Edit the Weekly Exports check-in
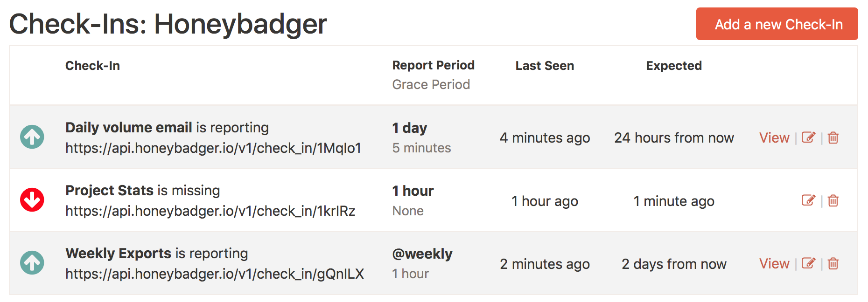This screenshot has height=302, width=868. tap(809, 263)
